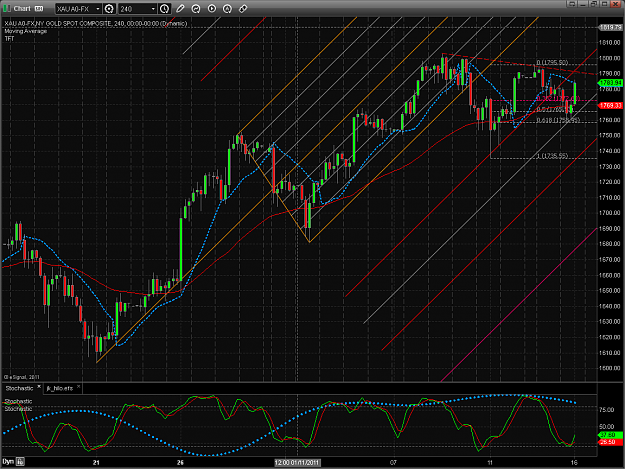Click the Dyn label at bottom left
The height and width of the screenshot is (469, 625).
tap(8, 462)
